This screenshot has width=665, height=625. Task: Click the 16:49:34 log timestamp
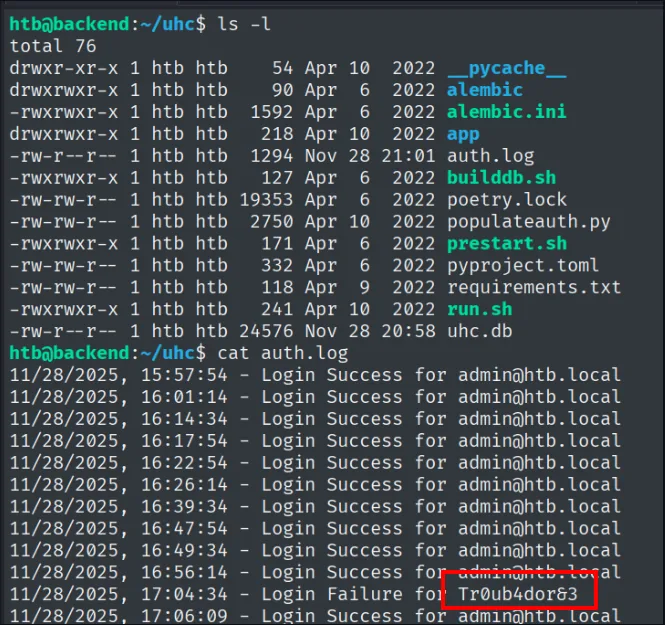184,551
